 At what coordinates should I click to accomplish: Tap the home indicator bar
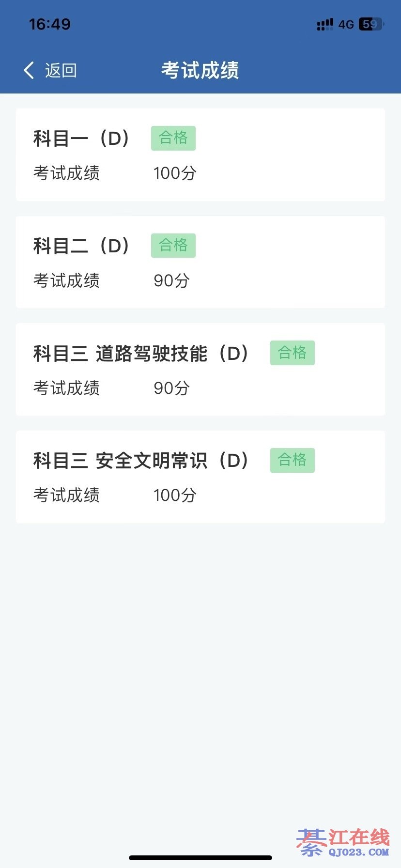click(200, 858)
